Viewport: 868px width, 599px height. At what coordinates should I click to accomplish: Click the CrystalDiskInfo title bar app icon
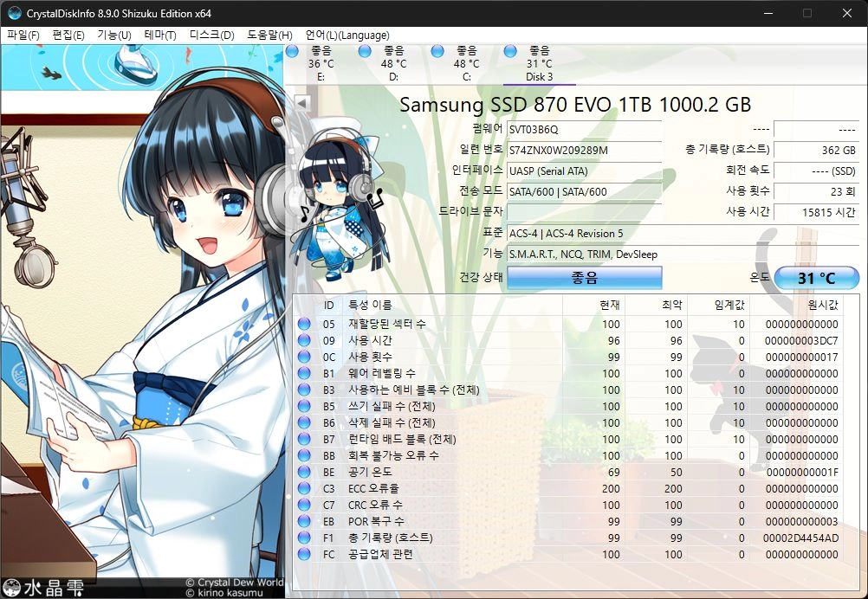click(x=15, y=13)
